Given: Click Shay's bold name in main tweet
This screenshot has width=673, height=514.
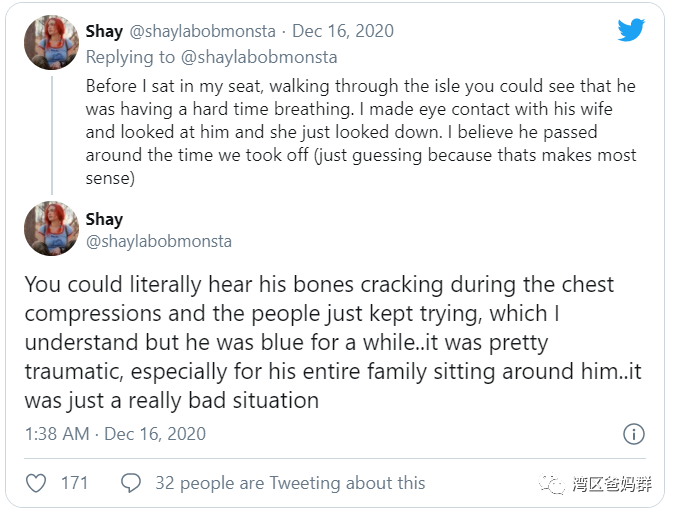Looking at the screenshot, I should [x=104, y=218].
